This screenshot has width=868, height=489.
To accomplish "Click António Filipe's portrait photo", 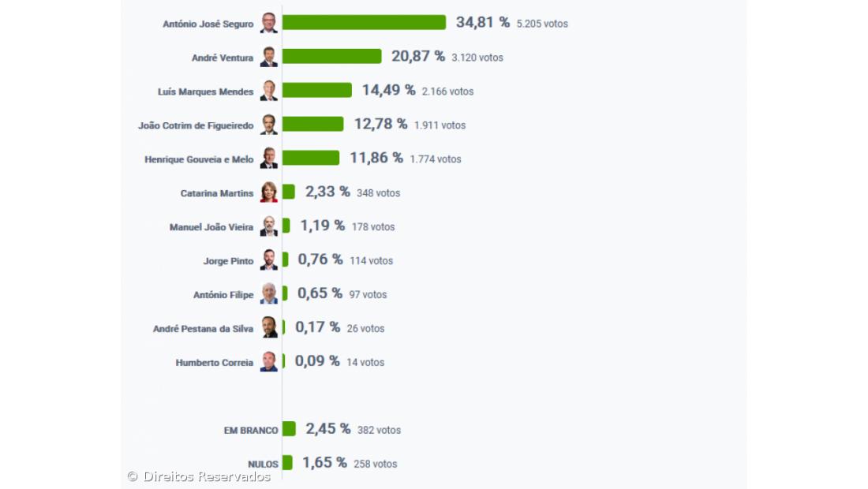I will 269,294.
